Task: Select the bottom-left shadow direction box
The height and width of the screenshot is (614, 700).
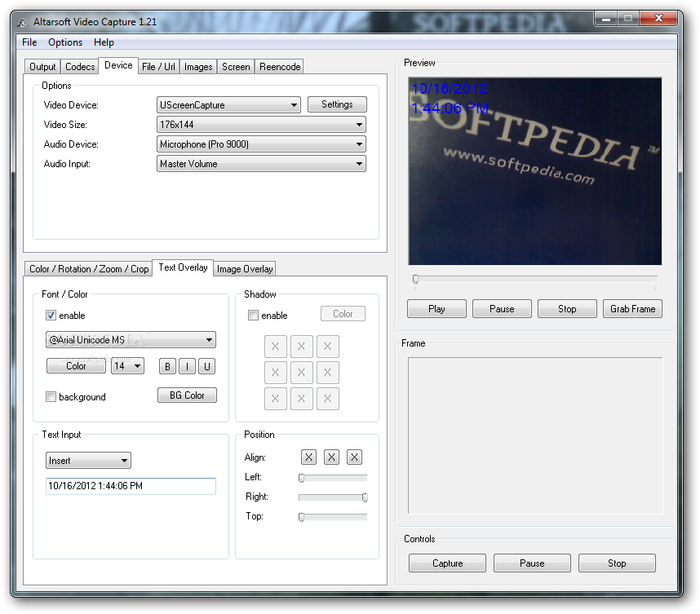Action: (x=276, y=399)
